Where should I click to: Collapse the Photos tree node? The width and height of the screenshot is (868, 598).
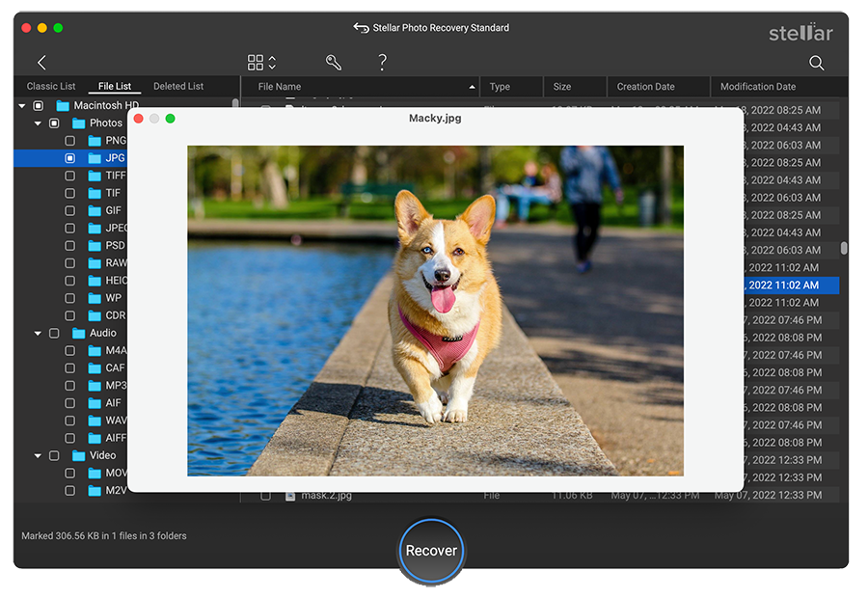[x=39, y=123]
